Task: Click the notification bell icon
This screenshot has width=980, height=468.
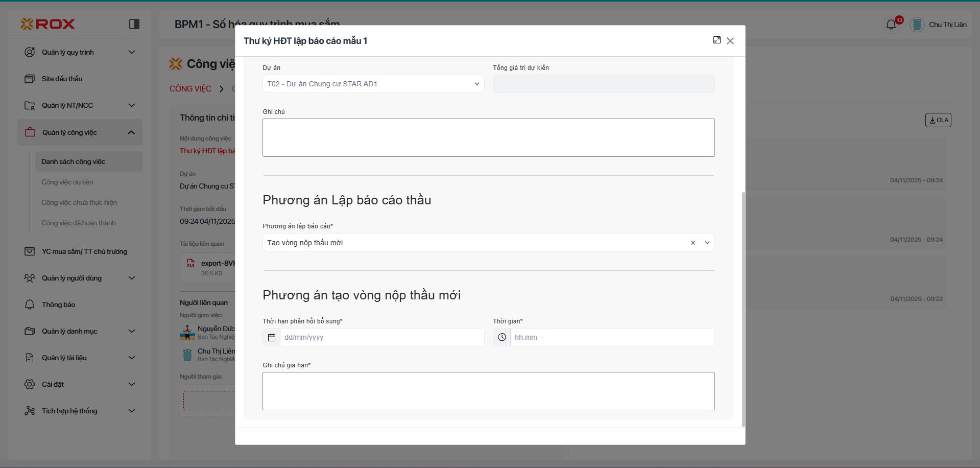Action: click(891, 25)
